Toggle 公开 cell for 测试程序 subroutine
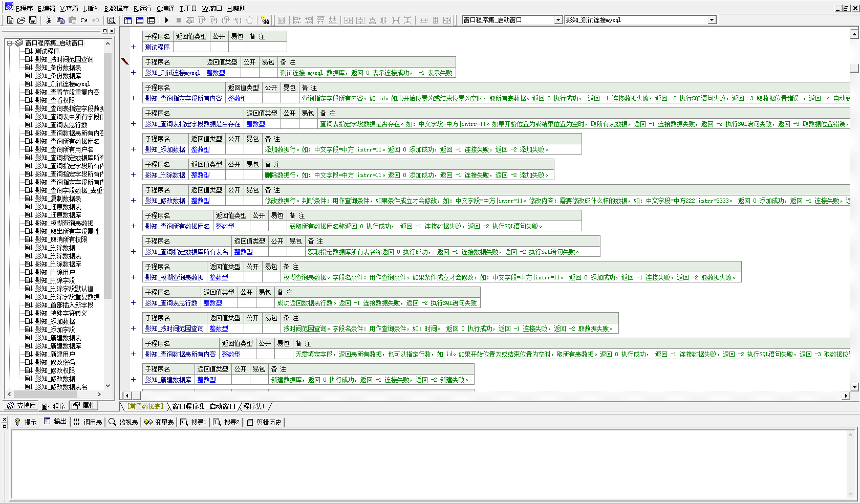The image size is (860, 504). click(219, 47)
